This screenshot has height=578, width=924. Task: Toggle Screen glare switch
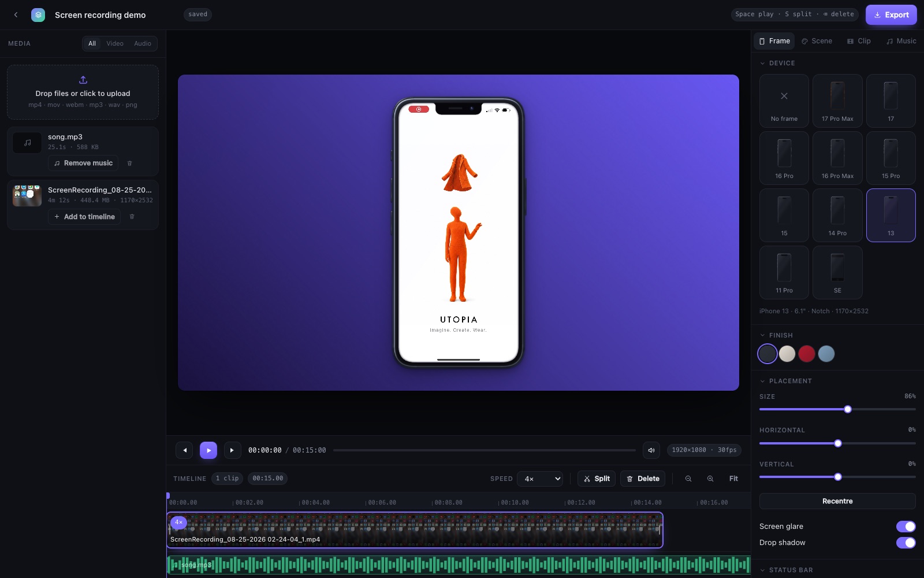point(906,527)
